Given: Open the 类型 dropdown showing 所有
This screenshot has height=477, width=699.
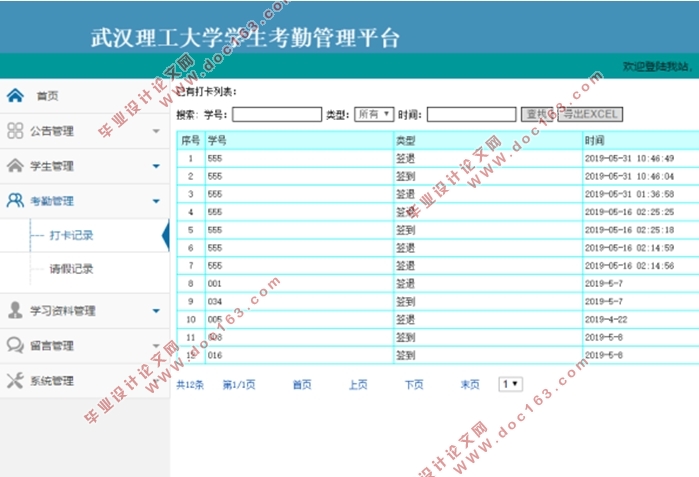Looking at the screenshot, I should pos(374,115).
